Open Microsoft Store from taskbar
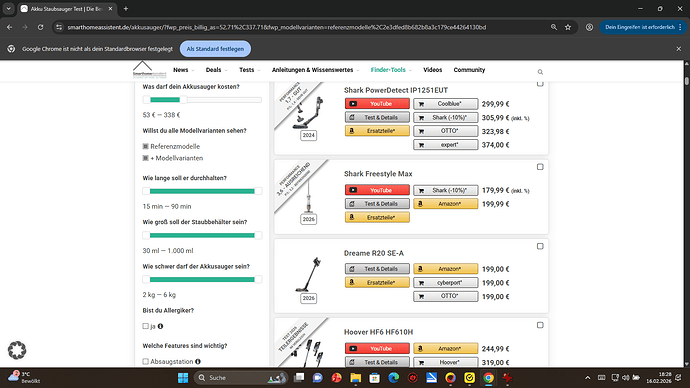This screenshot has width=690, height=388. [374, 377]
